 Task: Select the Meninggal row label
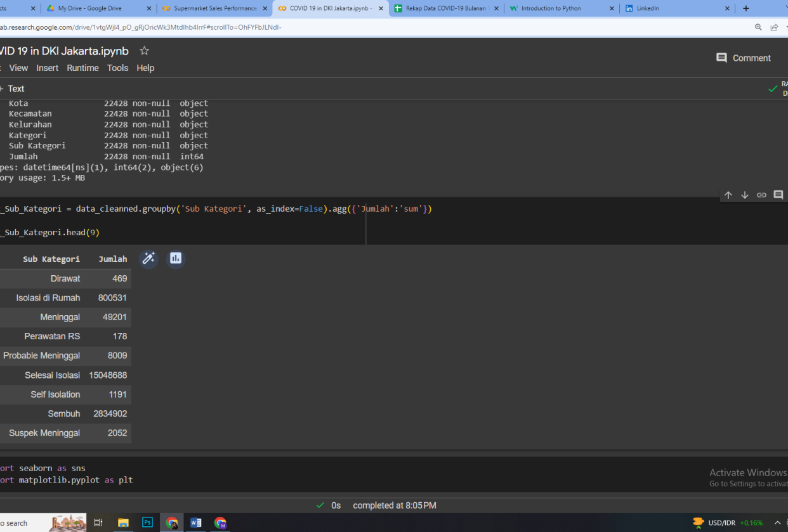tap(60, 317)
